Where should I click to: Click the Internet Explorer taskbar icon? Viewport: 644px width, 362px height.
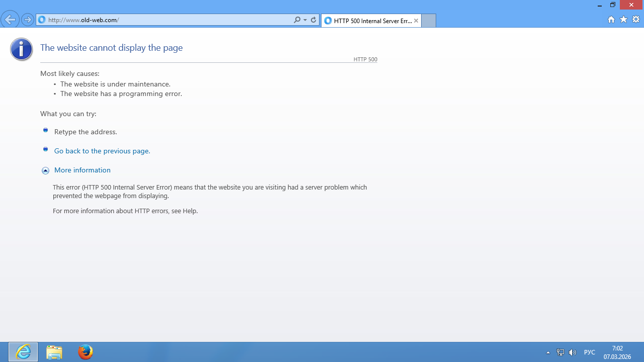click(23, 352)
